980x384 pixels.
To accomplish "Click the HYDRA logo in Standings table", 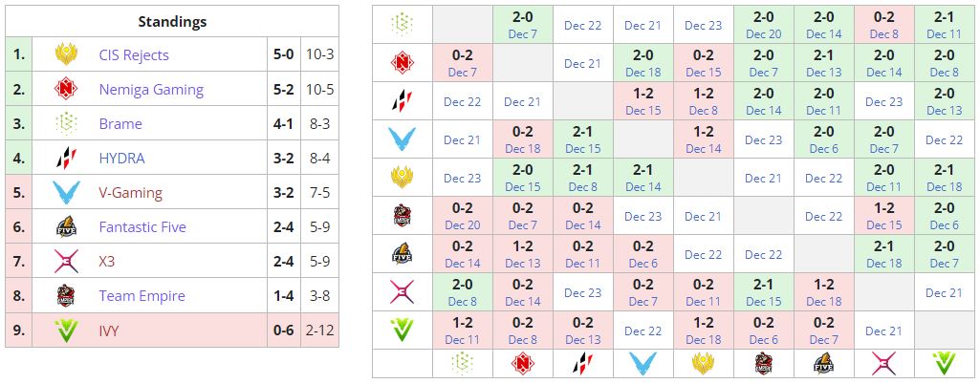I will coord(66,159).
